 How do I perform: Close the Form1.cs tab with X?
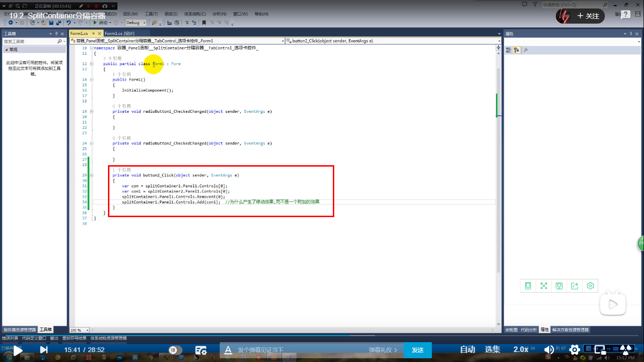click(99, 34)
